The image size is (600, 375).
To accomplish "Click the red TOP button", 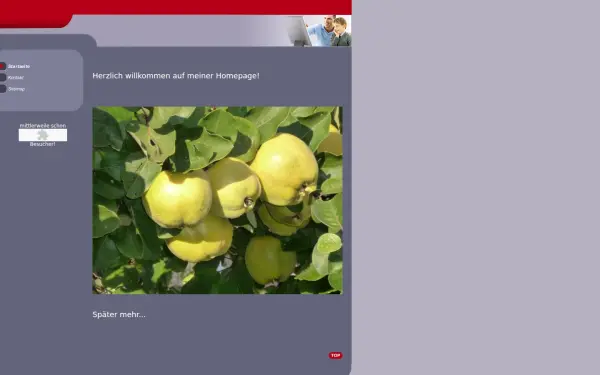I will 336,355.
